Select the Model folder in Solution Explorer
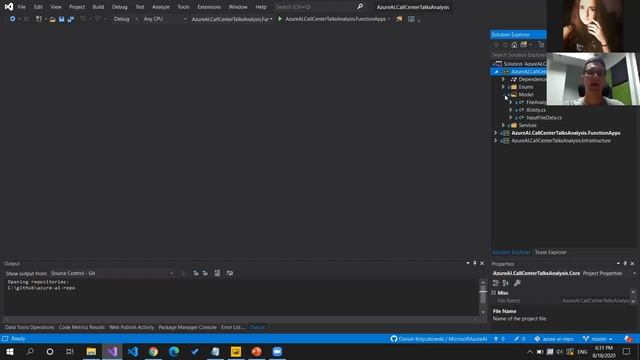The image size is (640, 360). pyautogui.click(x=526, y=95)
